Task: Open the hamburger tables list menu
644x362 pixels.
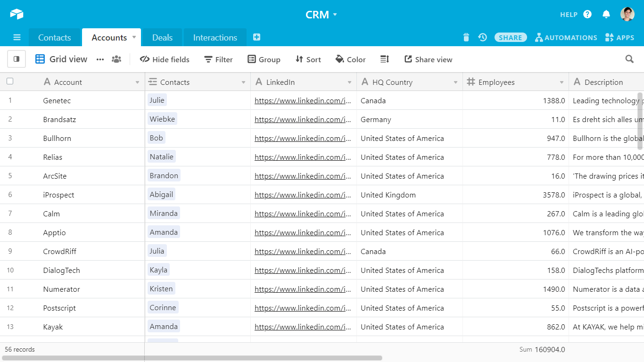Action: 17,37
